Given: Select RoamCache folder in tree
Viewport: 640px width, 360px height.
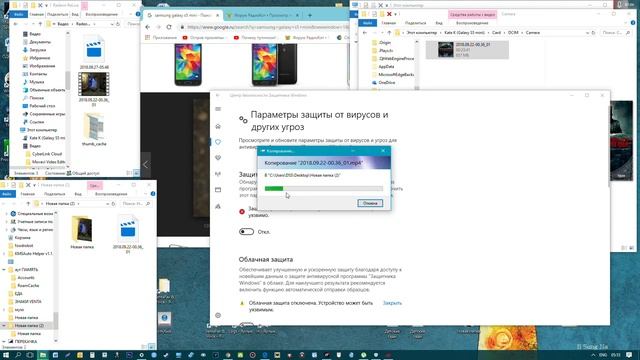Looking at the screenshot, I should (x=25, y=286).
